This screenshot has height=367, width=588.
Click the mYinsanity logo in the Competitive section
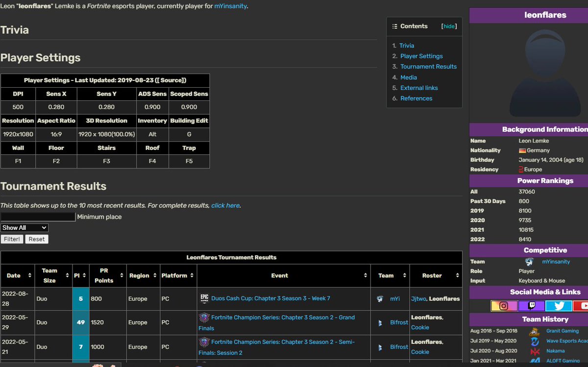[x=529, y=262]
